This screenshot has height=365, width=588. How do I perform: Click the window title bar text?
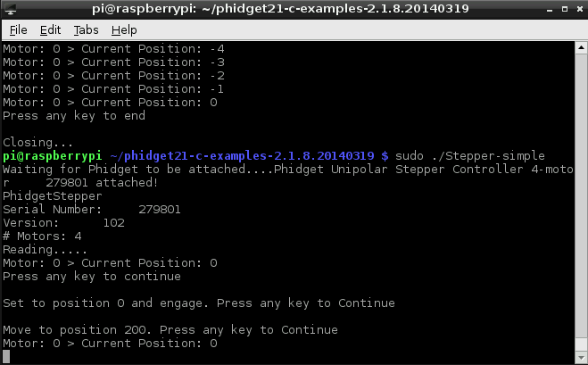tap(280, 9)
